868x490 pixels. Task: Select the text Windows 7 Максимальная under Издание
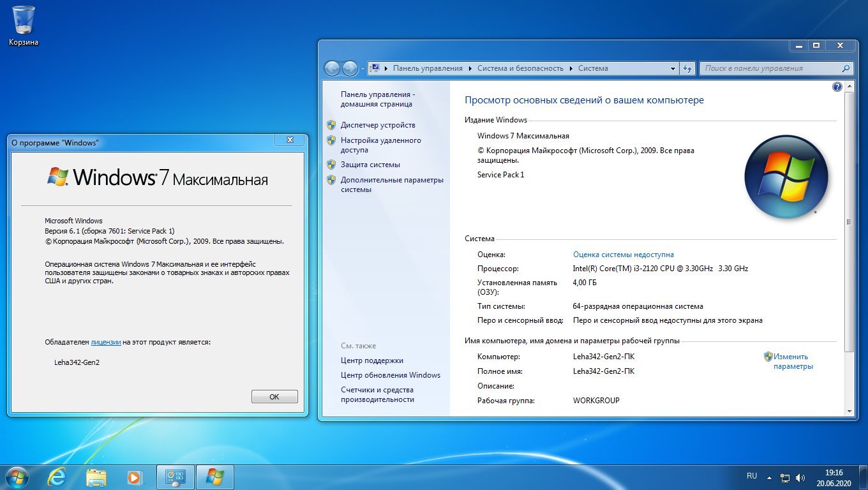[x=523, y=136]
